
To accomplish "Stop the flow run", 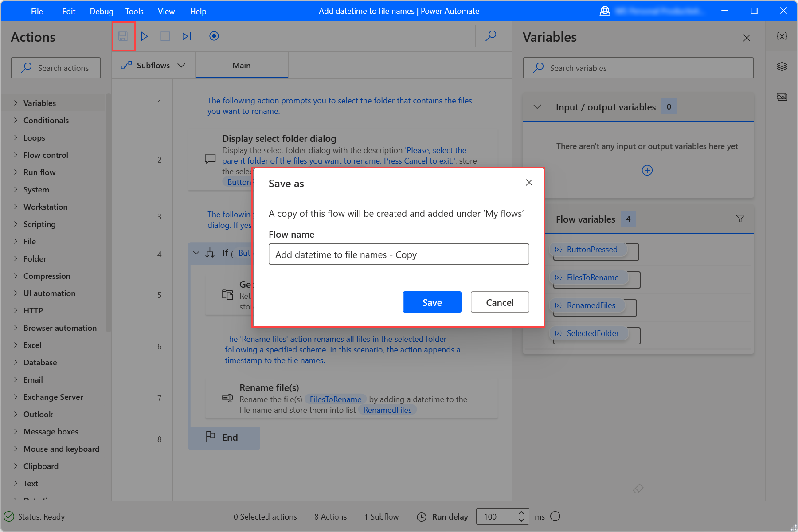I will tap(165, 36).
